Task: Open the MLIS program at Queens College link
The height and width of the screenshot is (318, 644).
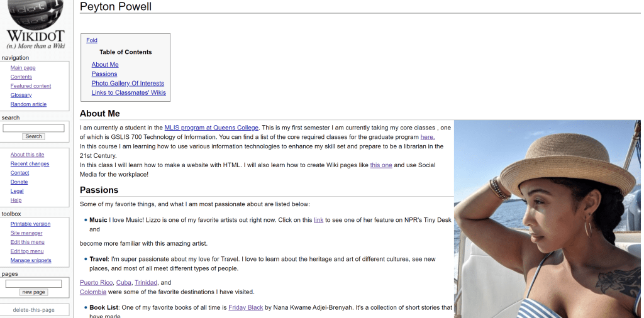Action: tap(211, 128)
